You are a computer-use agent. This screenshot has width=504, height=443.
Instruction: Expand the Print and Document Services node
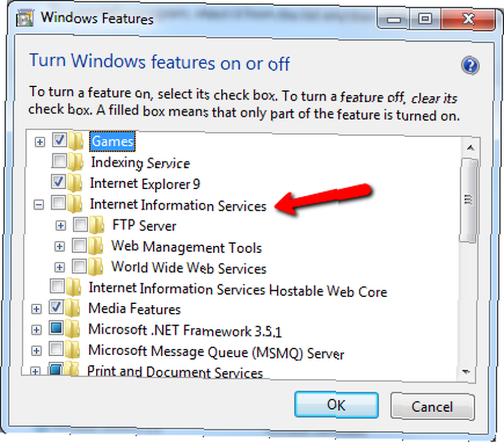[x=35, y=371]
